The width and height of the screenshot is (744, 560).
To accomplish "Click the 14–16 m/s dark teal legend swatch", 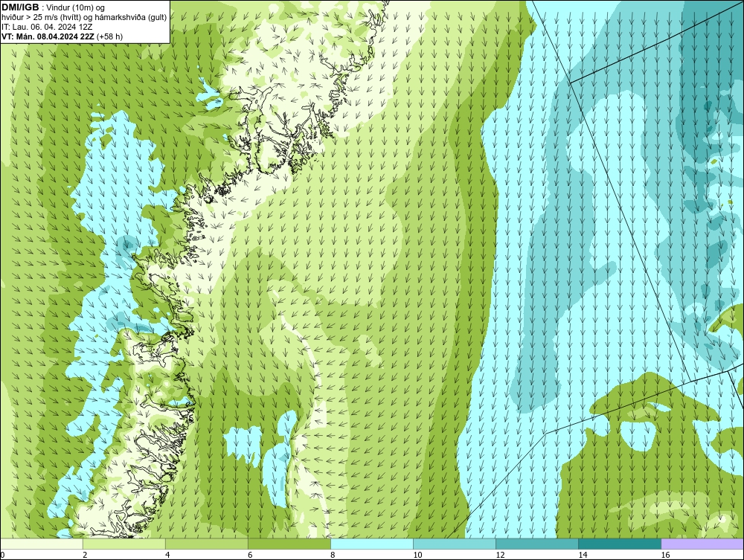I will pos(620,544).
